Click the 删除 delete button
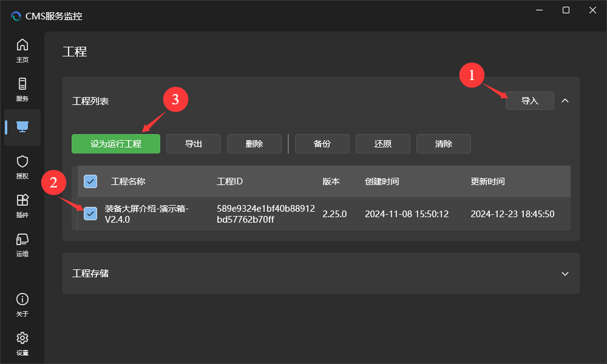This screenshot has height=364, width=607. (x=254, y=144)
